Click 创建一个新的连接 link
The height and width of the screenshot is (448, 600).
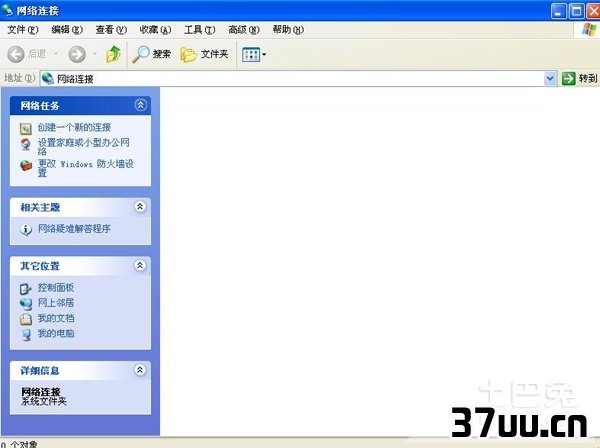tap(74, 127)
